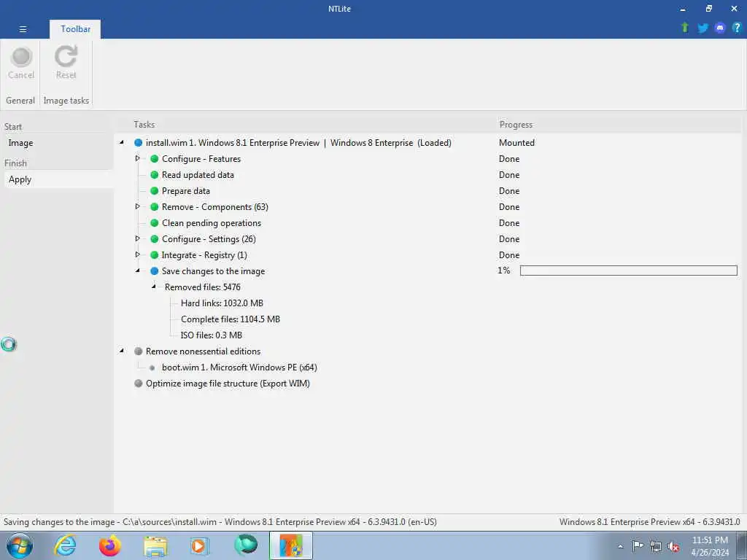Image resolution: width=747 pixels, height=560 pixels.
Task: Click the 1% progress value text
Action: pyautogui.click(x=504, y=271)
